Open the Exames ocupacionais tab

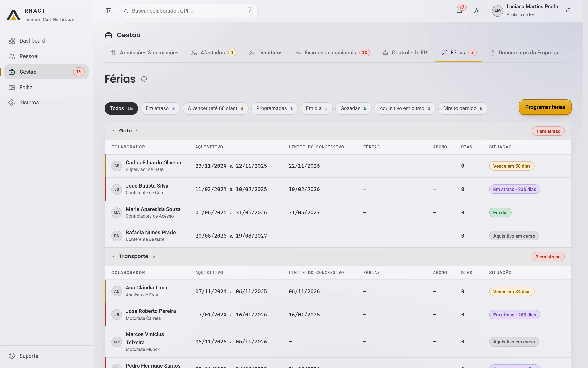pos(332,53)
